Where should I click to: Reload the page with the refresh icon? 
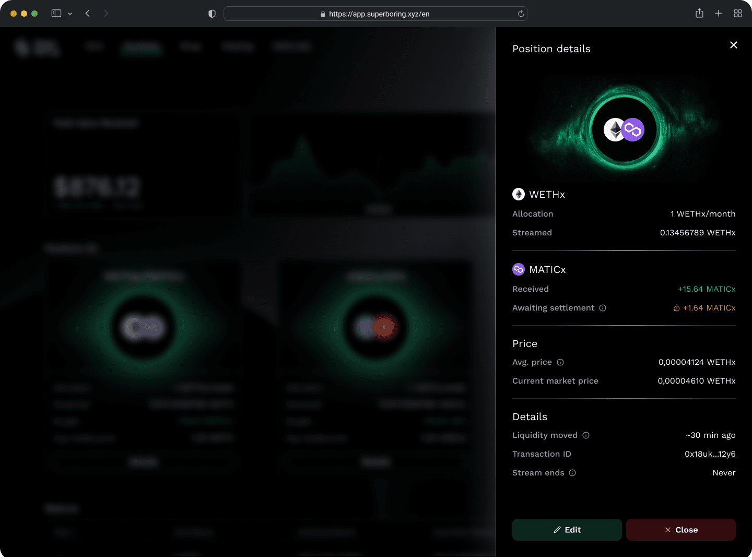(x=521, y=14)
